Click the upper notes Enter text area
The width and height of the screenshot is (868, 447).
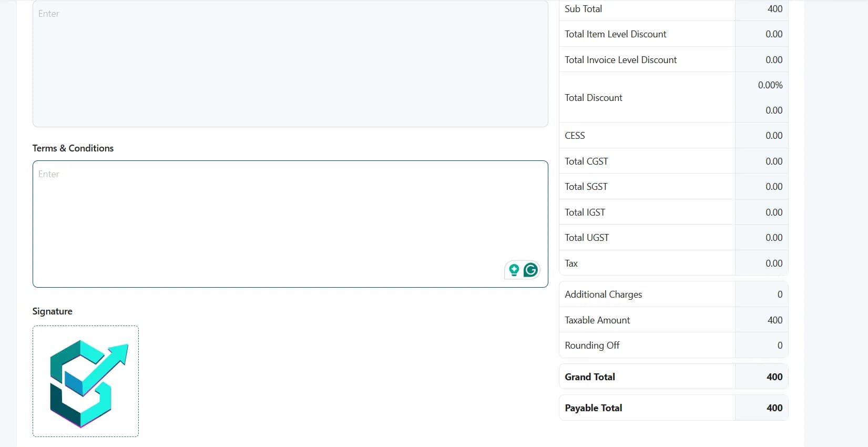click(x=290, y=64)
